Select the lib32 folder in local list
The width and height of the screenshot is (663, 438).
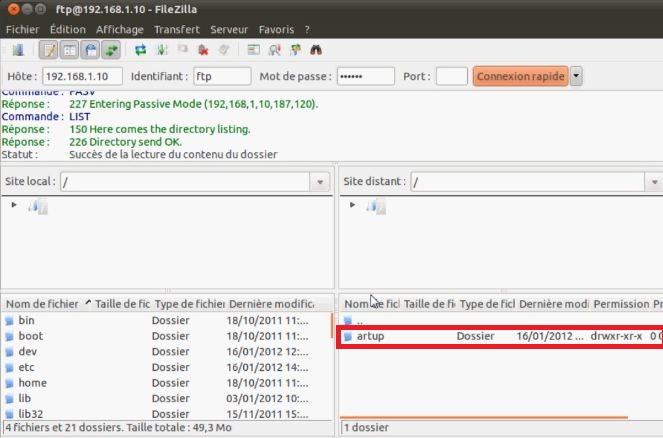(166, 413)
